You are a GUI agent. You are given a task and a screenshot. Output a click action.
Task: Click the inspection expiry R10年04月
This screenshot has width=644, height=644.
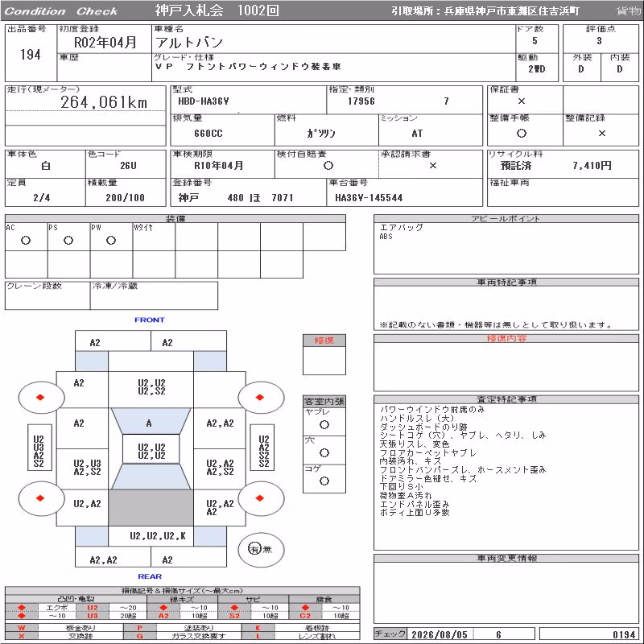click(x=218, y=166)
